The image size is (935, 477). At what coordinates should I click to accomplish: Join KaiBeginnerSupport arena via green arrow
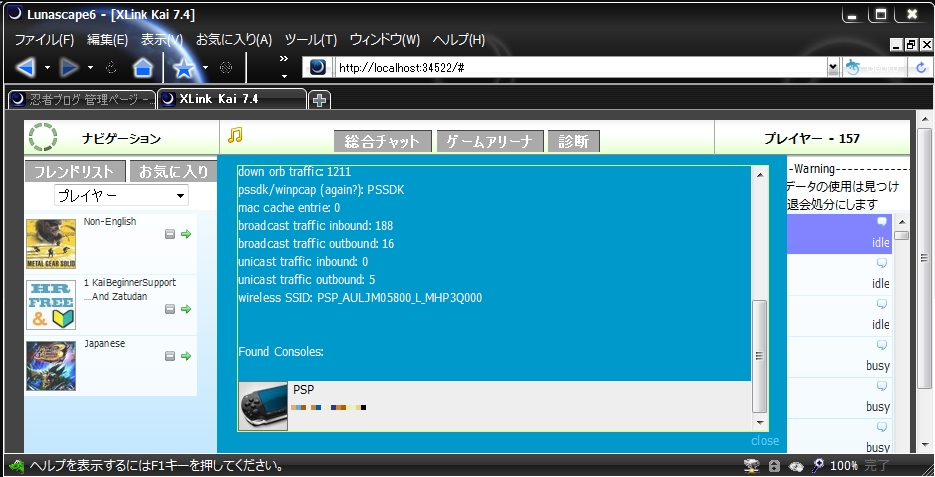(186, 309)
